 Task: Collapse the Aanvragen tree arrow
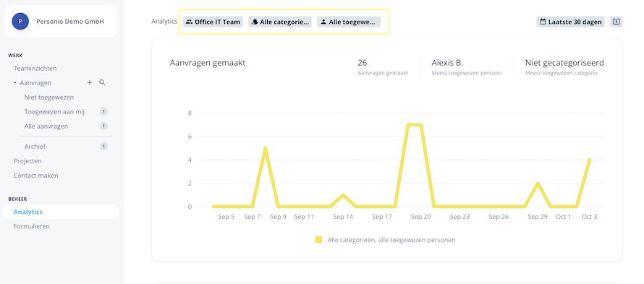(x=14, y=83)
